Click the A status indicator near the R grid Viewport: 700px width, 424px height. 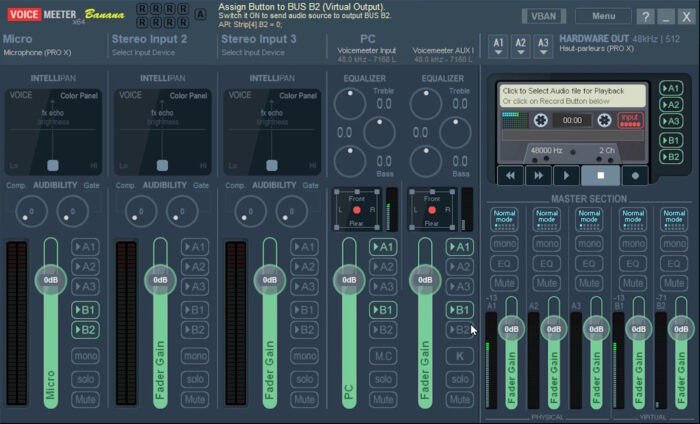click(200, 14)
